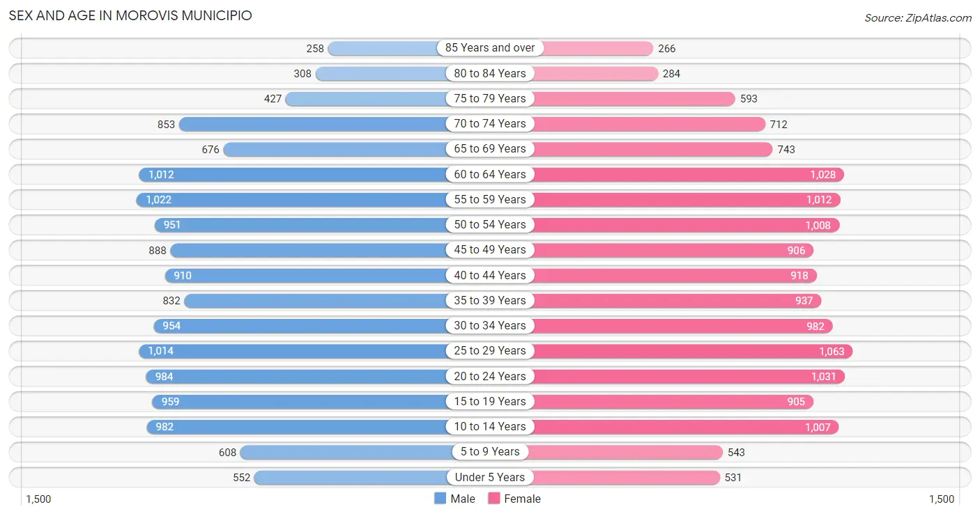Toggle the Female legend item
Viewport: 980px width, 516px height.
tap(514, 499)
